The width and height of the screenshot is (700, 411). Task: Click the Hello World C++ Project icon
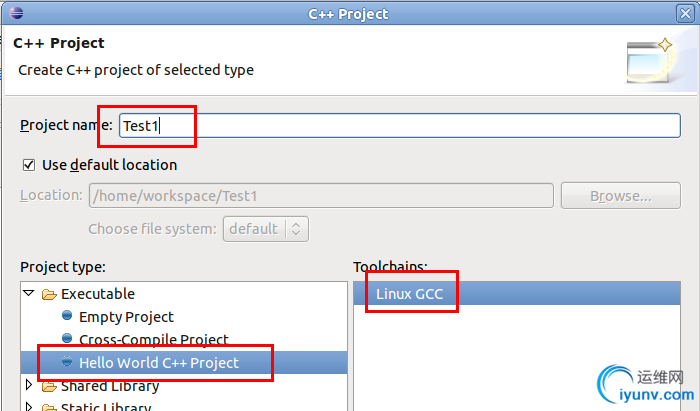pyautogui.click(x=67, y=361)
